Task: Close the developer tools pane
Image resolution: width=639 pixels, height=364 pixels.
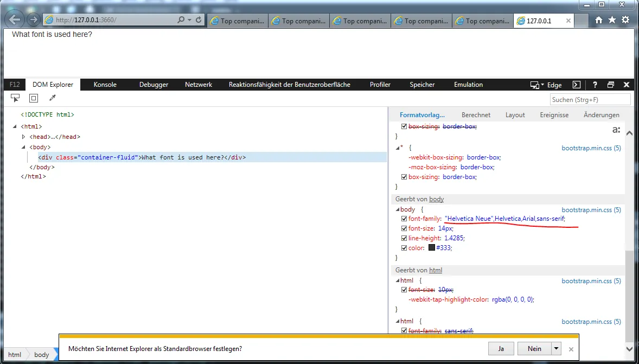Action: (627, 85)
